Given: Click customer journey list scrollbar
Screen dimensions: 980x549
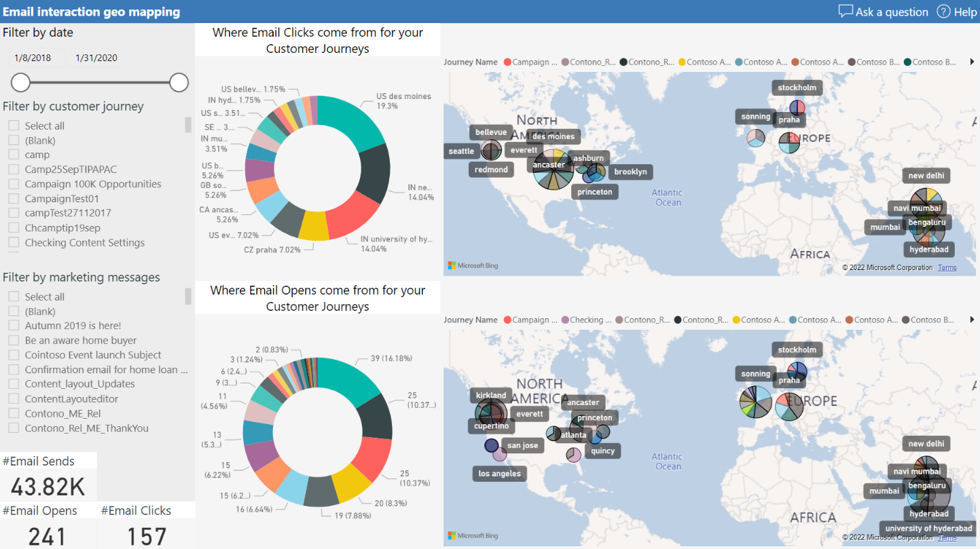Looking at the screenshot, I should point(188,125).
